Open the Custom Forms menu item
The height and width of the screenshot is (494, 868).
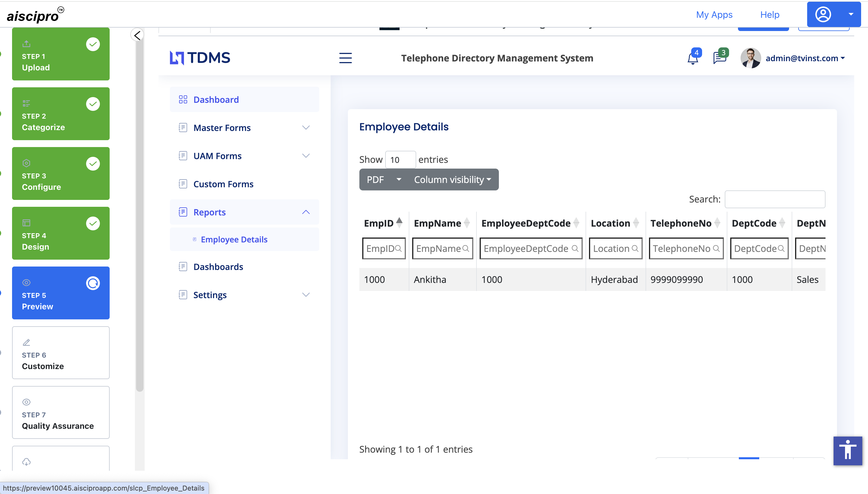(245, 184)
